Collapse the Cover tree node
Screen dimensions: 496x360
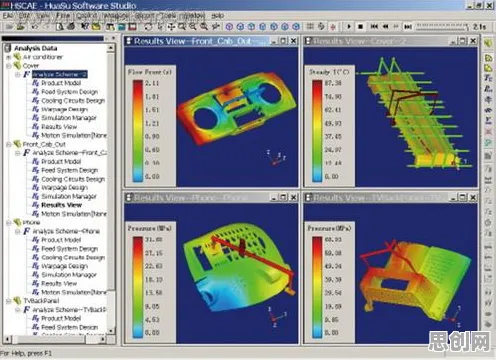point(9,66)
